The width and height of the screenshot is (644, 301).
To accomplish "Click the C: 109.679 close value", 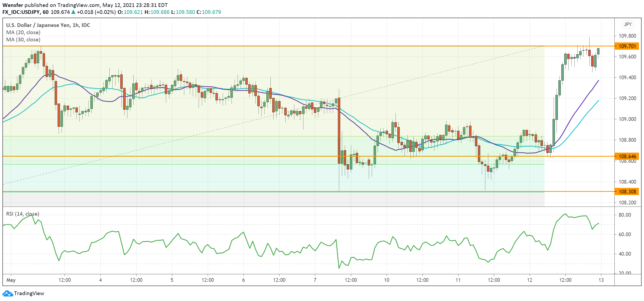I will pyautogui.click(x=210, y=12).
